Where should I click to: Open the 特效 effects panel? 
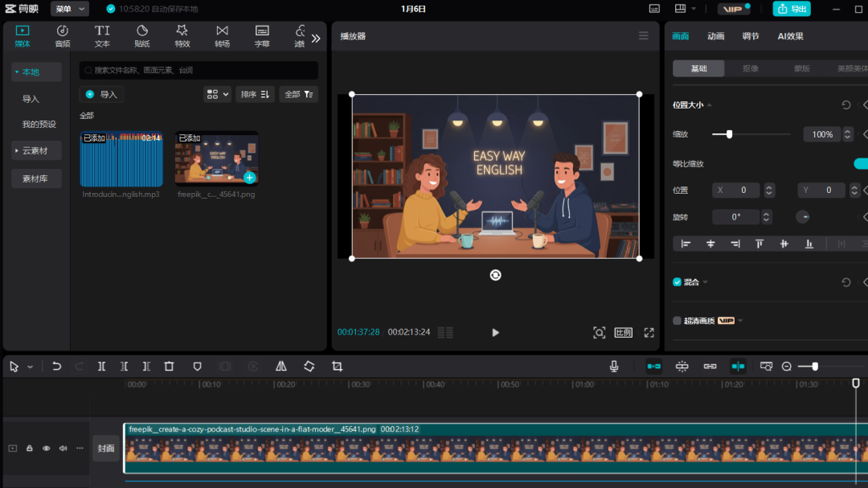click(x=182, y=35)
